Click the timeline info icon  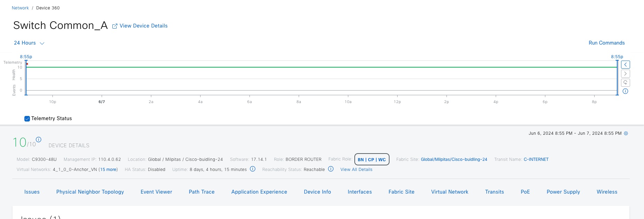click(x=626, y=91)
